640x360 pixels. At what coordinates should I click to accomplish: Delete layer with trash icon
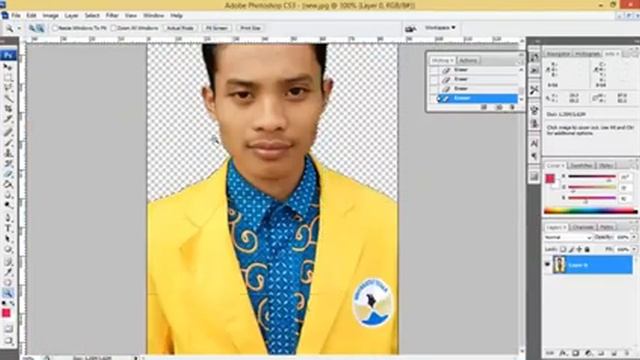[x=627, y=353]
